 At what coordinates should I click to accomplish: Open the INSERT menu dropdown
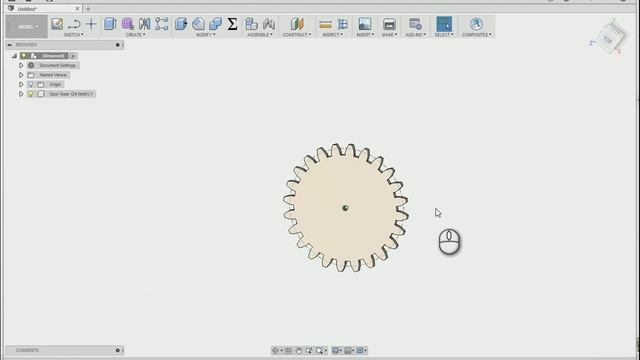pos(365,35)
